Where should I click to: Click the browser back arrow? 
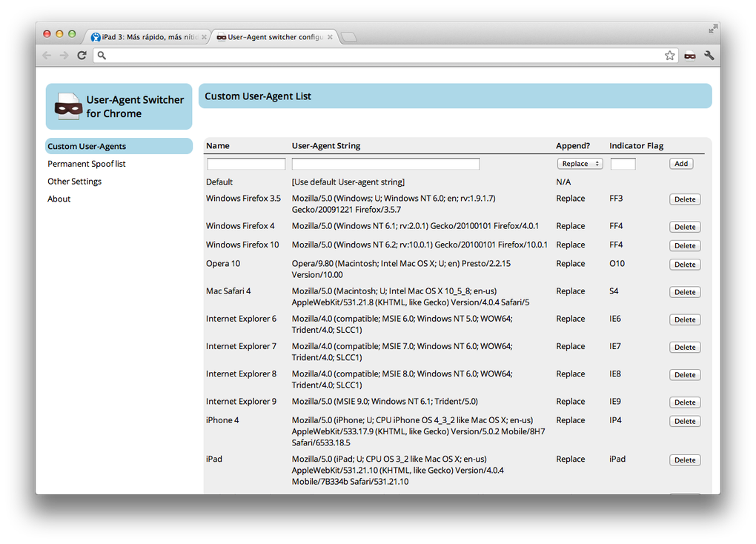click(x=47, y=56)
